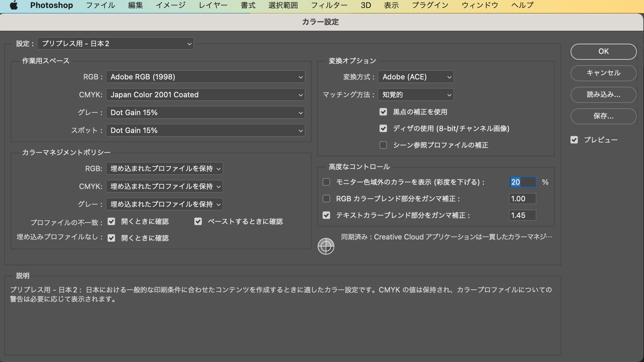Viewport: 644px width, 362px height.
Task: Open the 設定 preset dropdown
Action: click(x=115, y=44)
